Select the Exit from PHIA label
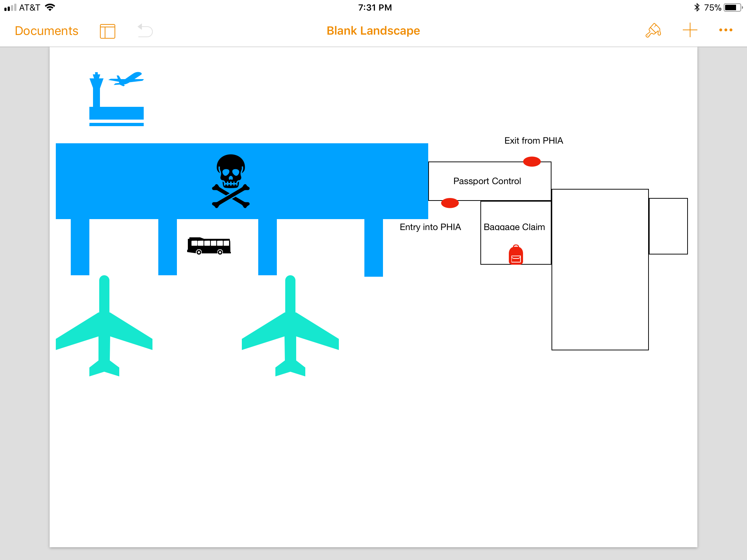 pos(534,141)
